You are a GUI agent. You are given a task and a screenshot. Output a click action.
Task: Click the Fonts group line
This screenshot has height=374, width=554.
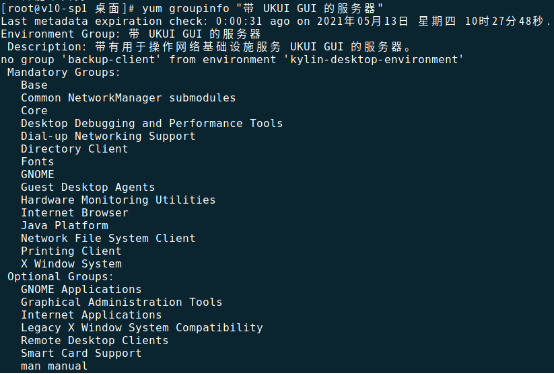coord(37,162)
